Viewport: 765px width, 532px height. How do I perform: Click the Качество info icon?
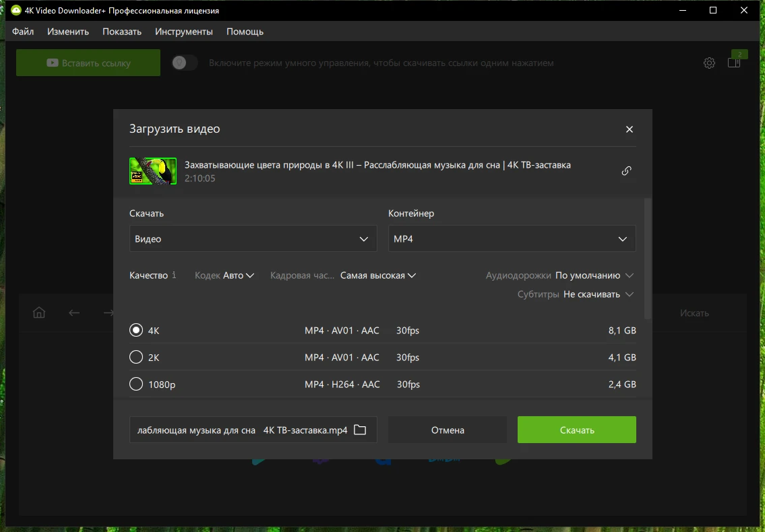[x=174, y=275]
